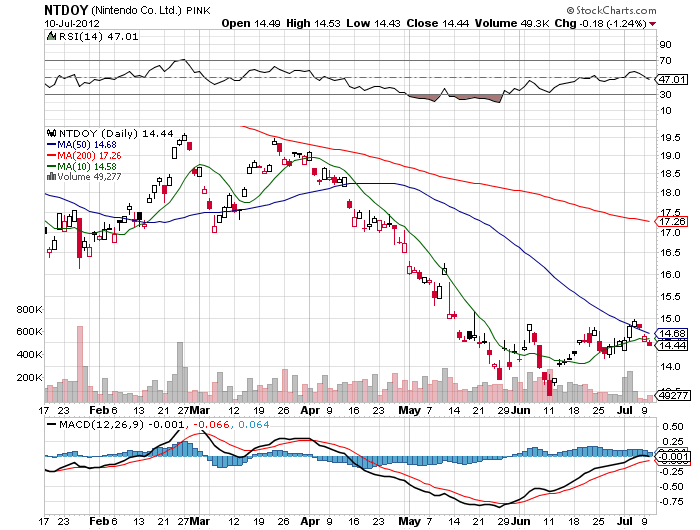Click the RSI 47.01 axis value tag
Screen dimensions: 700x530
tap(671, 79)
